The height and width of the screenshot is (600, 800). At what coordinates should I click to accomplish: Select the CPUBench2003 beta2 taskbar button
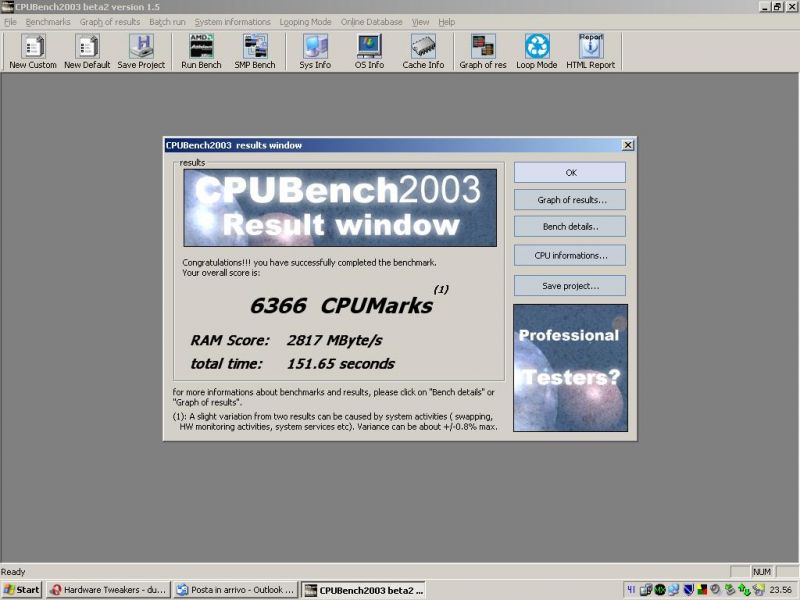(364, 590)
